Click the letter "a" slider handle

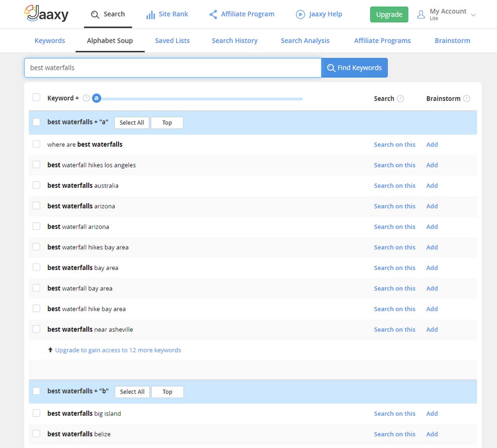tap(96, 98)
